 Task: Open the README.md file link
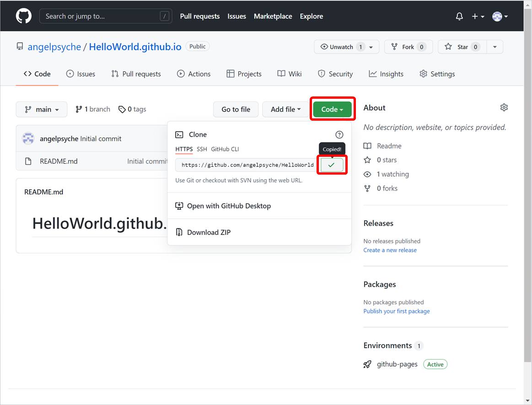(59, 161)
